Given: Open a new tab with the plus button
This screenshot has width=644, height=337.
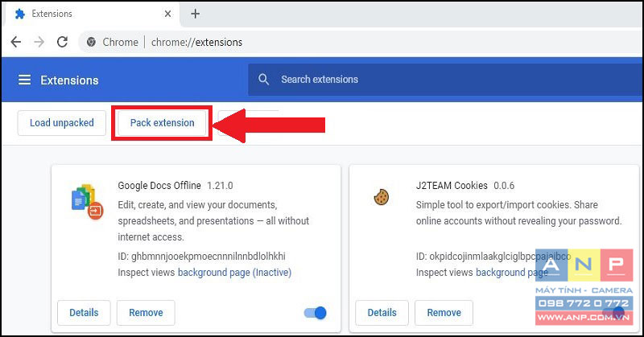Looking at the screenshot, I should (x=196, y=14).
